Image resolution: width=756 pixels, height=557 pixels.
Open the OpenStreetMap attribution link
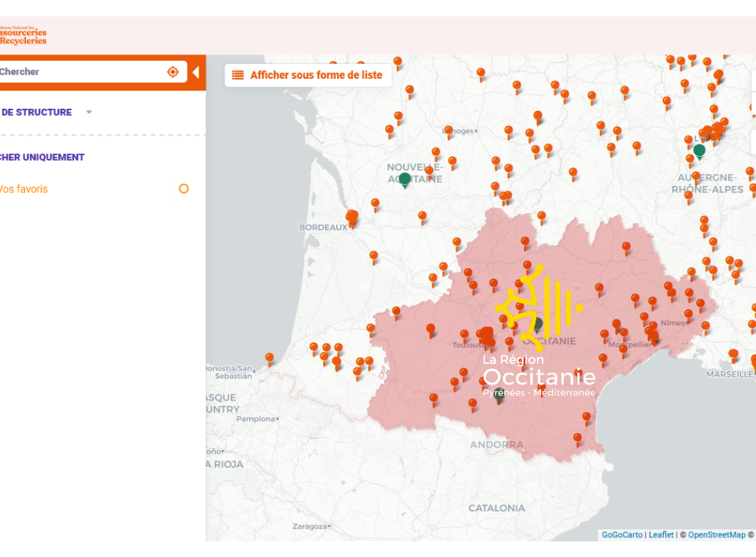(716, 535)
